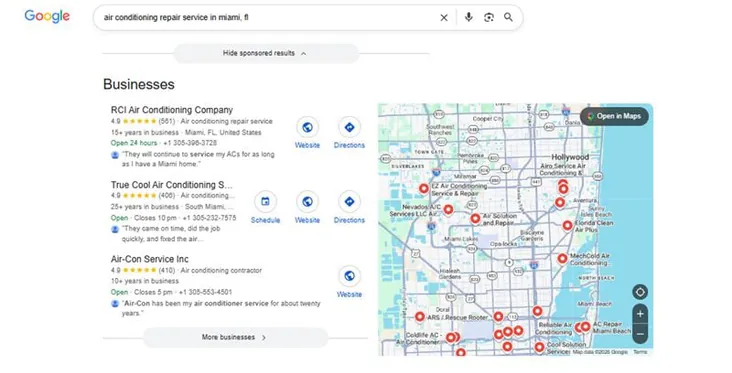The height and width of the screenshot is (373, 732).
Task: Get directions to True Cool Air Conditioning
Action: [x=349, y=202]
